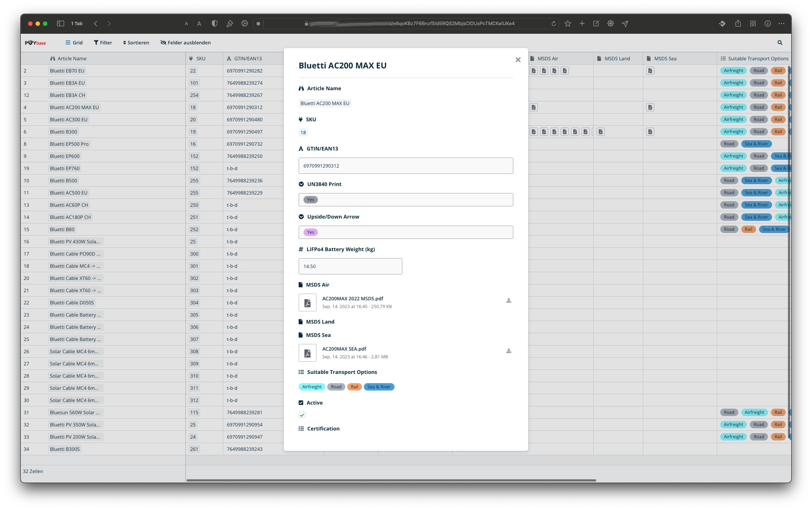Click the Yes tag in UN3840 Print

click(x=311, y=200)
